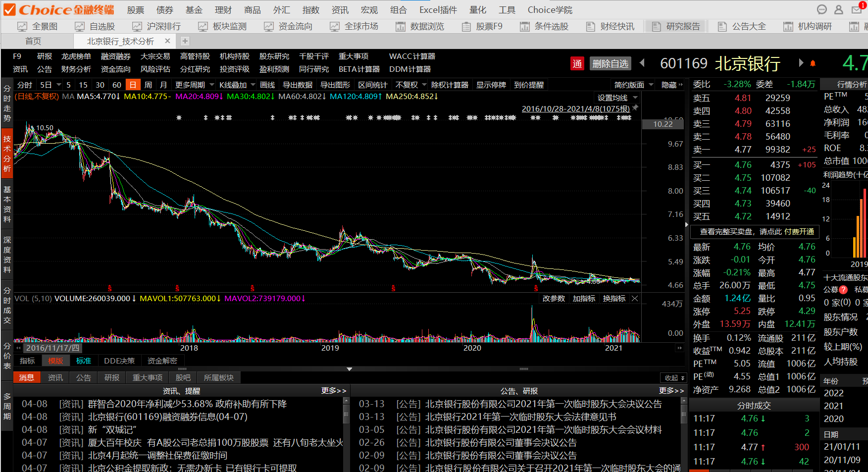868x472 pixels.
Task: Add a new tab with plus button
Action: point(185,41)
